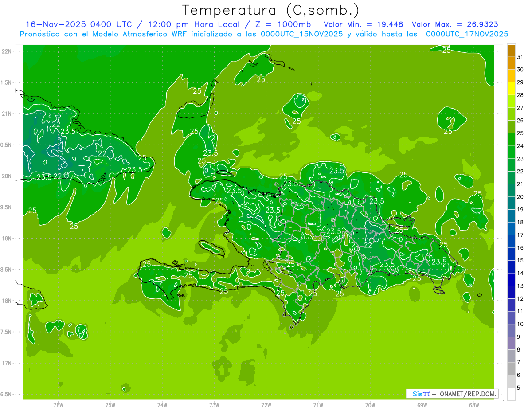Click the "0000UTC_17NOV2025" valid-until time
This screenshot has height=411, width=532.
coord(467,34)
